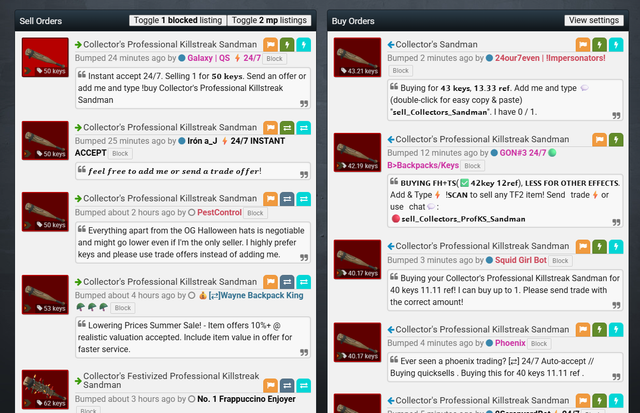Click green trade-arrows icon on Irón a_J listing
Viewport: 640px width, 413px height.
(287, 128)
